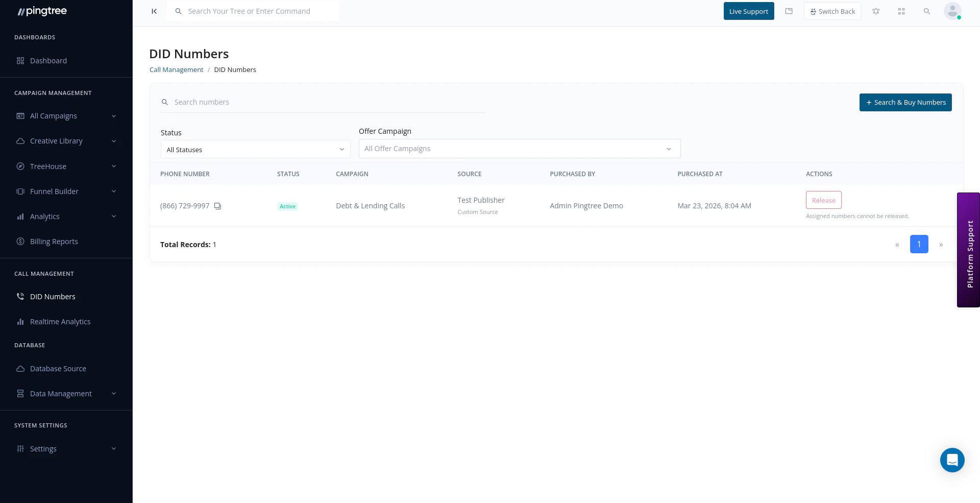980x503 pixels.
Task: Click the Search & Buy Numbers button
Action: pos(905,102)
